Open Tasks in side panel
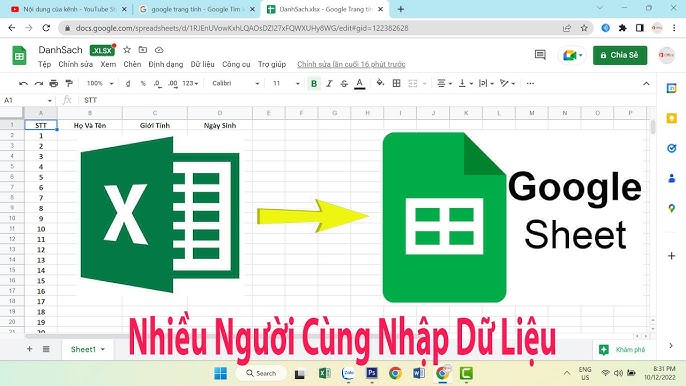 point(672,148)
